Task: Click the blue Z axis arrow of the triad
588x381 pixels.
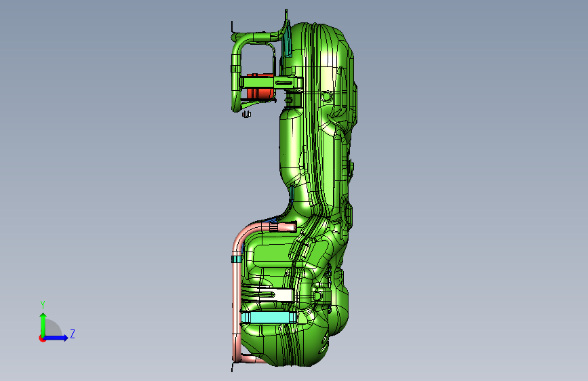Action: pos(56,338)
